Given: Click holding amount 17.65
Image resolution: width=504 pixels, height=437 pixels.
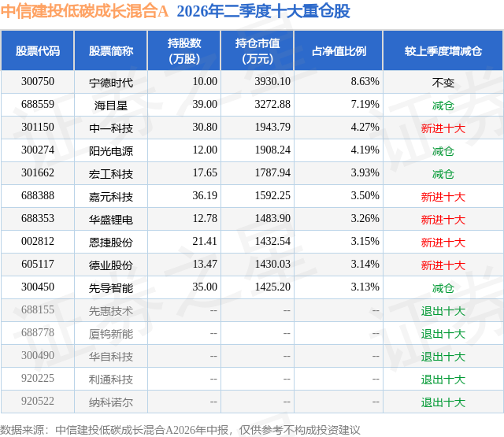Looking at the screenshot, I should tap(205, 173).
